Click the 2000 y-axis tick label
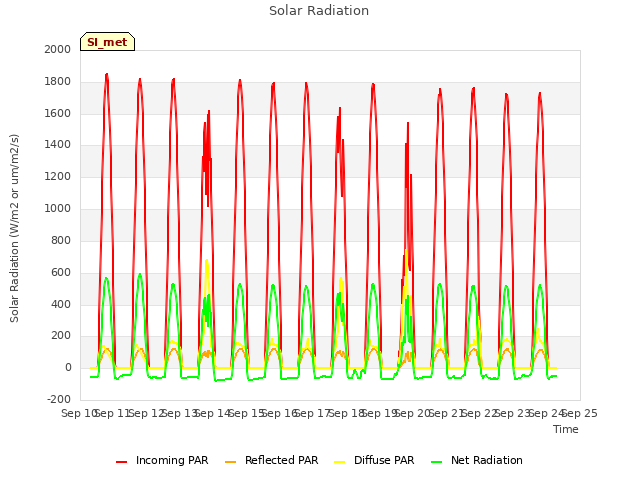The image size is (640, 480). pos(58,49)
